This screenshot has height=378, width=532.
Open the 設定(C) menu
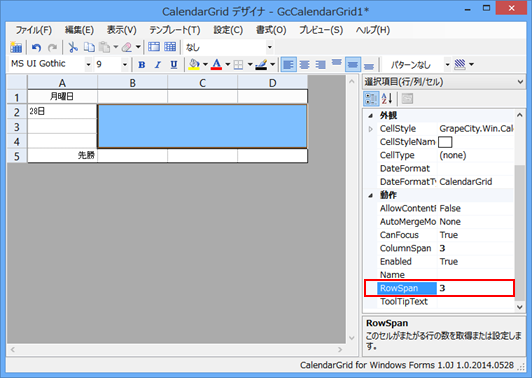(228, 30)
